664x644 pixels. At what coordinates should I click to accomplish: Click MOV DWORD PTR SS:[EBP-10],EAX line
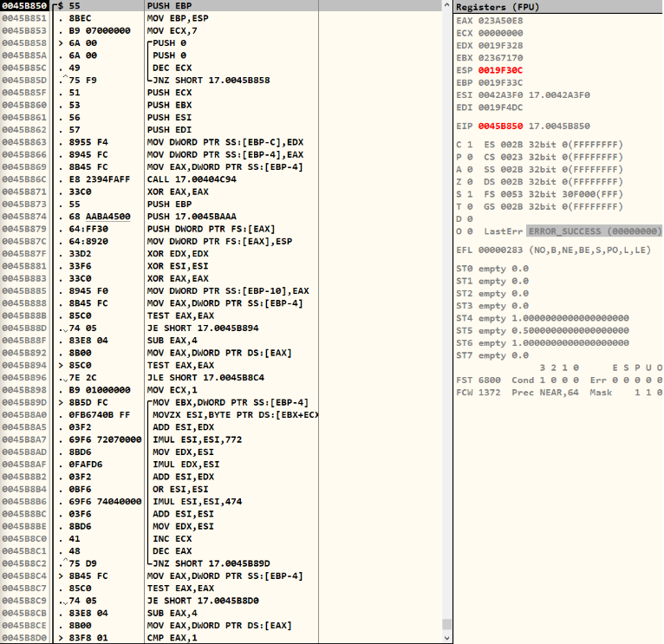[228, 291]
